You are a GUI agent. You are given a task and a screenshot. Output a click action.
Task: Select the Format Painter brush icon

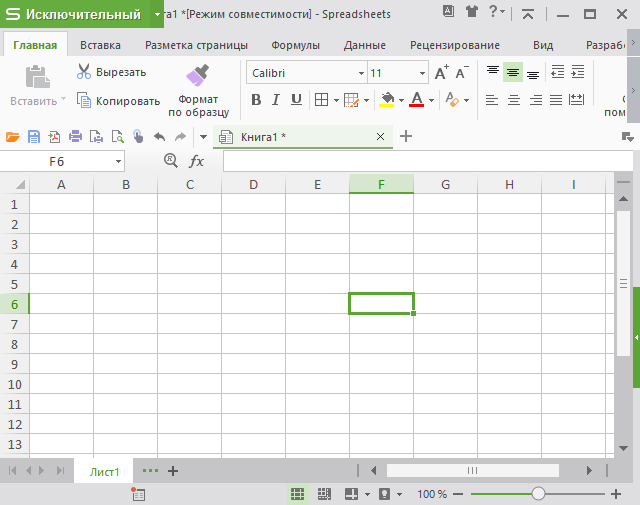[x=198, y=75]
